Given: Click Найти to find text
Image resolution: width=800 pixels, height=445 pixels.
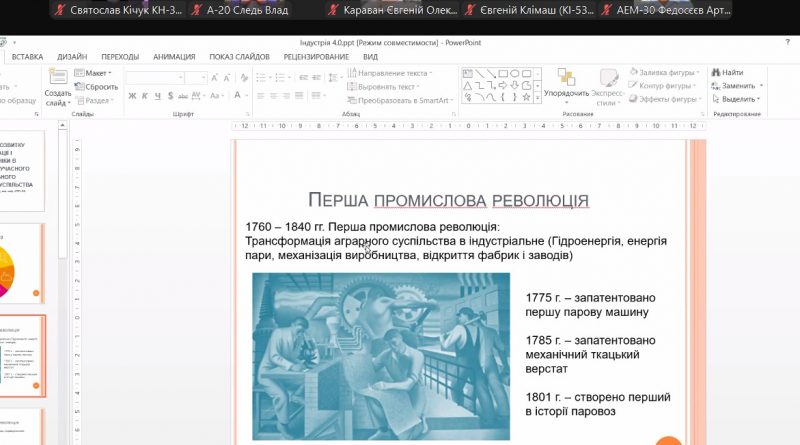Looking at the screenshot, I should point(728,72).
